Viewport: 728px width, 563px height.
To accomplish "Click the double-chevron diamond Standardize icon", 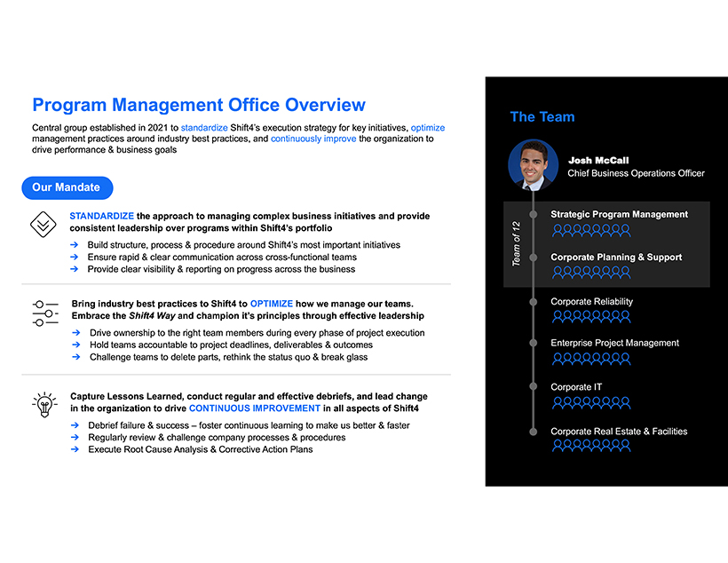I will [x=44, y=225].
